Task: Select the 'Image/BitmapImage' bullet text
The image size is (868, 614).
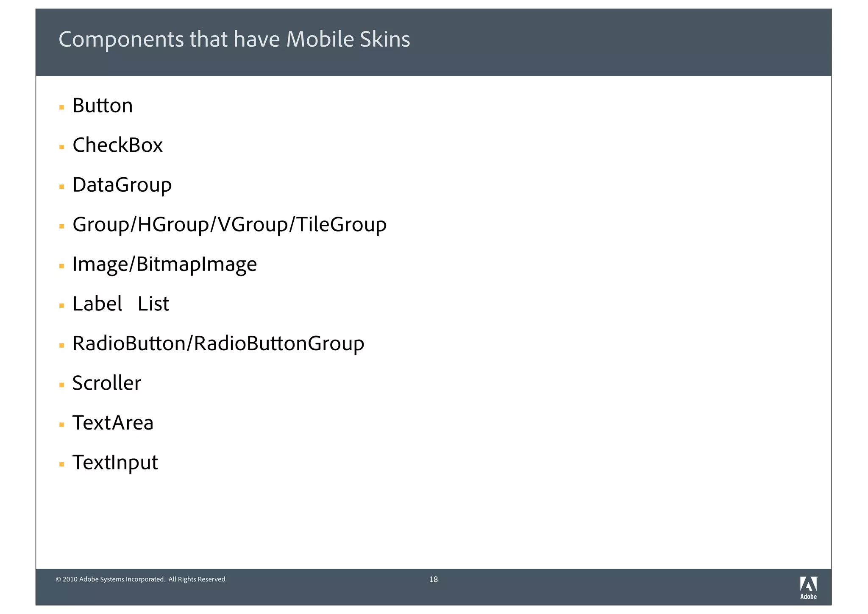Action: pos(164,264)
